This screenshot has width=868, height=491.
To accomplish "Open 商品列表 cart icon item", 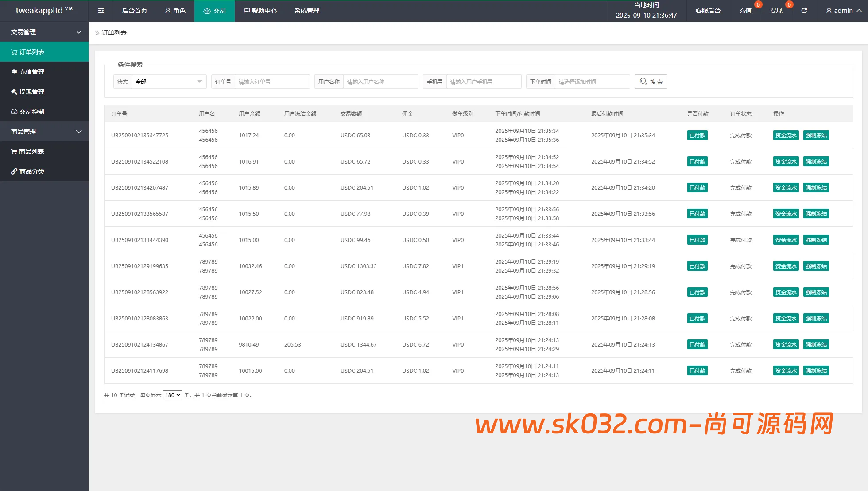I will click(44, 152).
